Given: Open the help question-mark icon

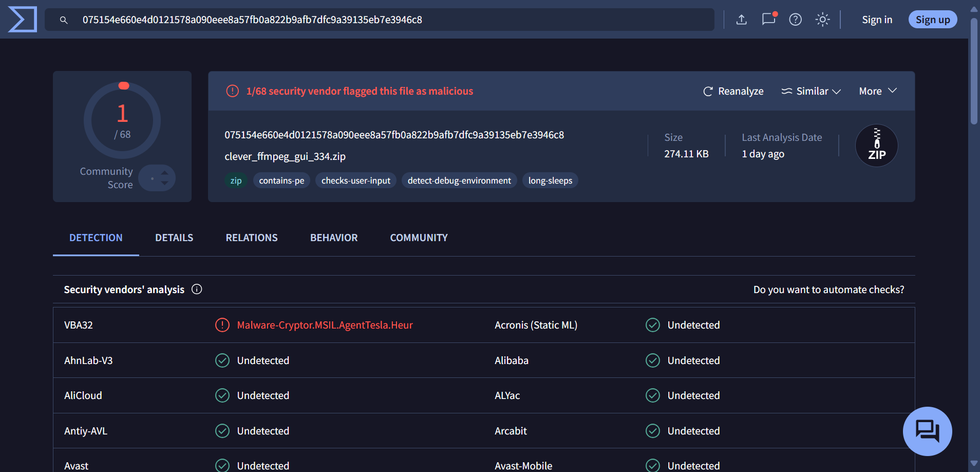Looking at the screenshot, I should click(795, 20).
